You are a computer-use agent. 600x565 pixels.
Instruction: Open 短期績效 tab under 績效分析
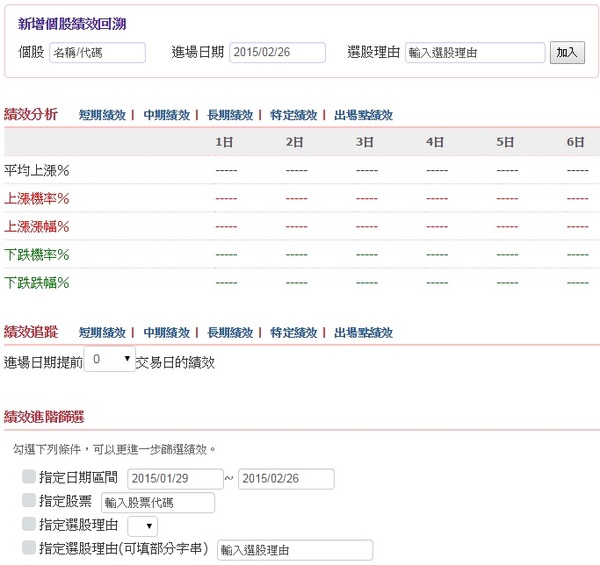pos(102,115)
